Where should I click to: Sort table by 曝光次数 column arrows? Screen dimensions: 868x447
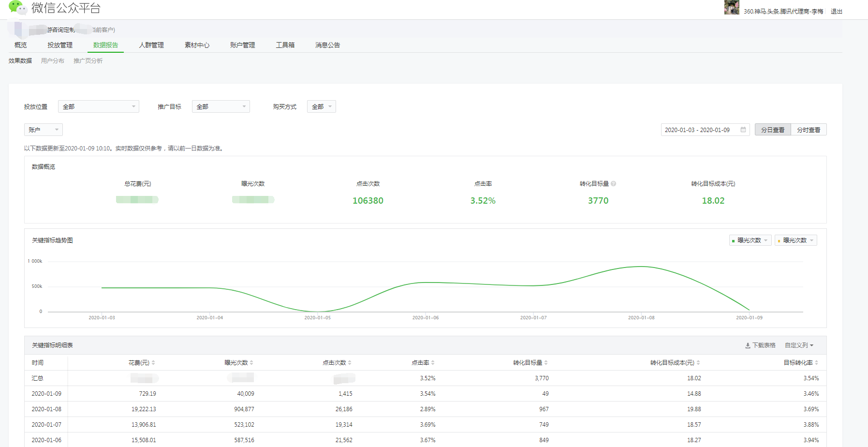pyautogui.click(x=251, y=363)
